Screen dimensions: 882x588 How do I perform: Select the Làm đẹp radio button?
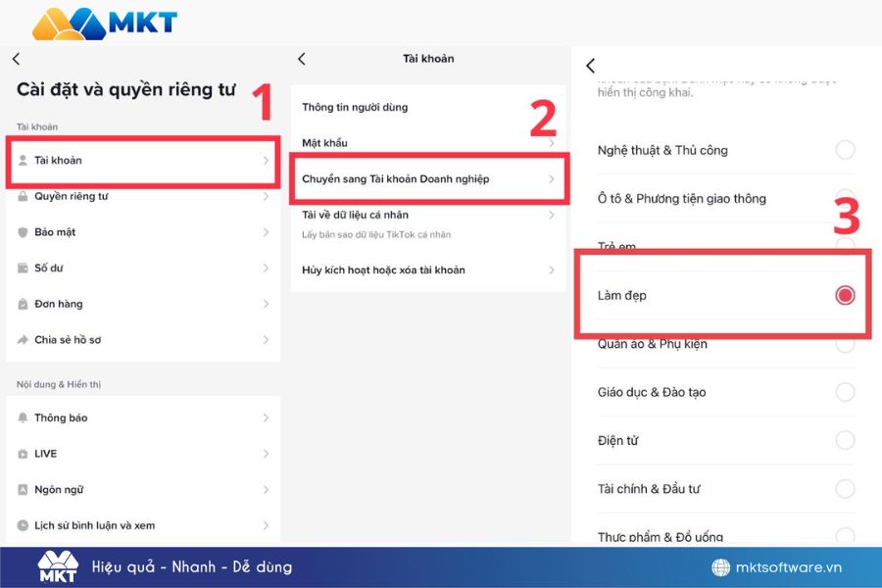(845, 295)
